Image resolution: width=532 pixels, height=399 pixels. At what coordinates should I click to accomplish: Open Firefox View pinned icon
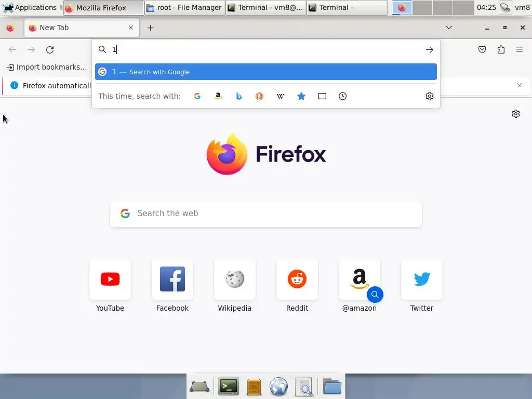[10, 28]
